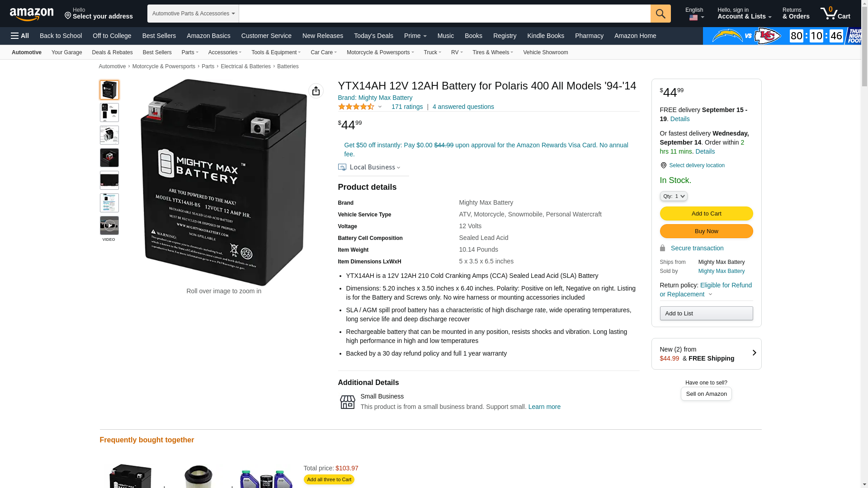Click the share icon on product image
Image resolution: width=868 pixels, height=488 pixels.
[x=316, y=91]
